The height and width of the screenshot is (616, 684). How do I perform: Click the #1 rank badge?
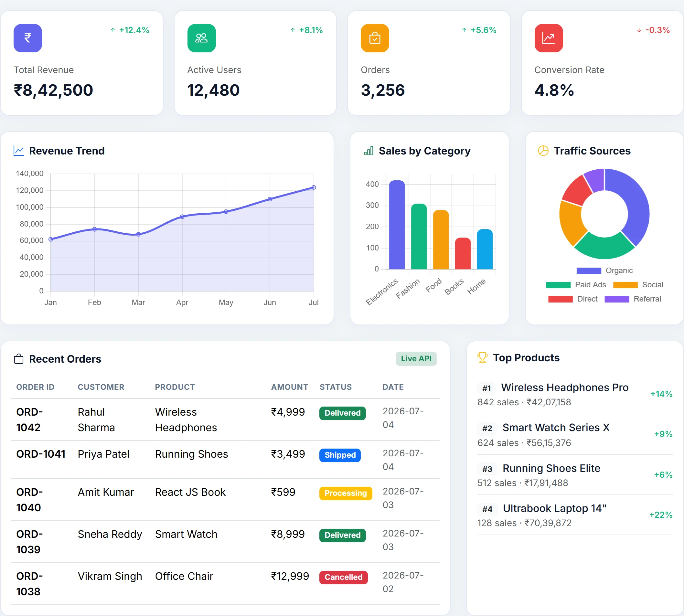[x=486, y=388]
